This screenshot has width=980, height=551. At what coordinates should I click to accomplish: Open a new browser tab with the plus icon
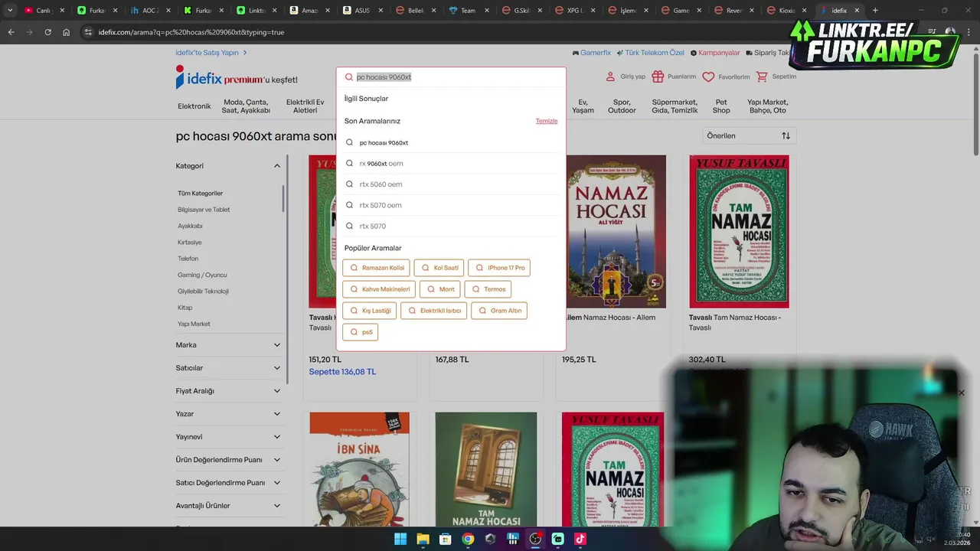(875, 11)
